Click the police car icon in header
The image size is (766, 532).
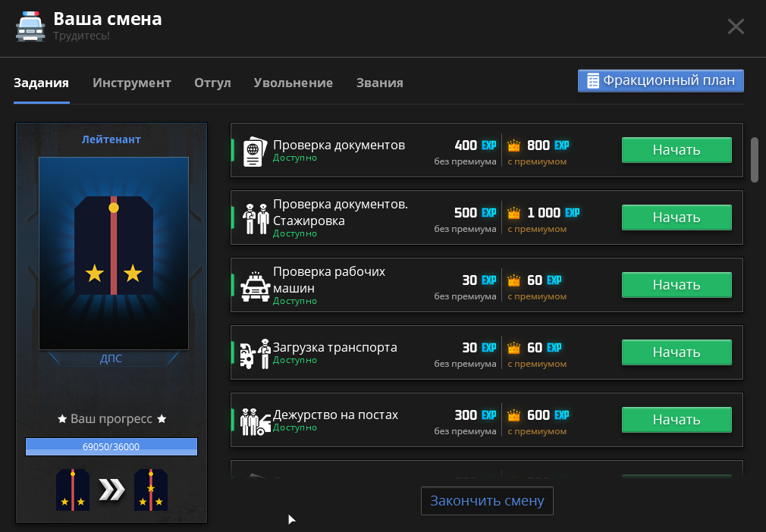[30, 27]
